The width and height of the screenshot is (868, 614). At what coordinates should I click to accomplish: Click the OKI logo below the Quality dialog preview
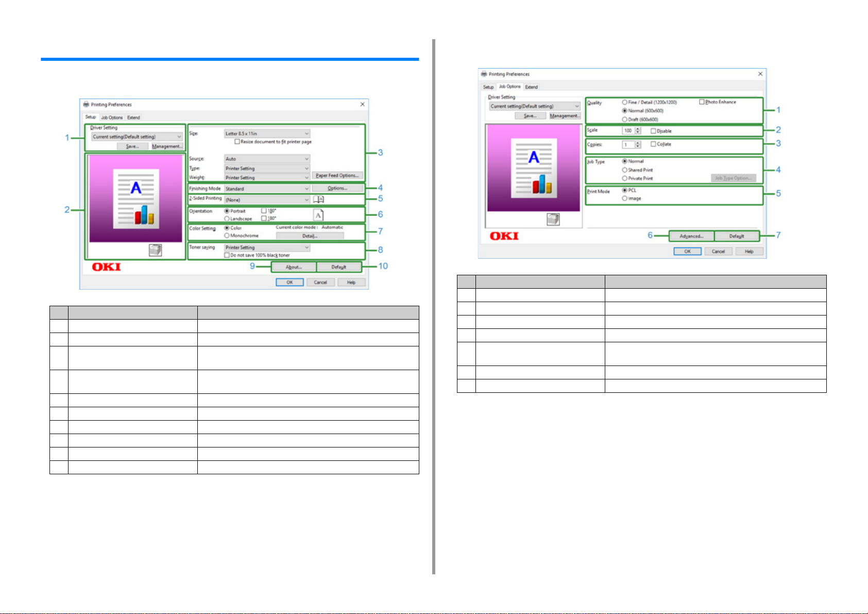(504, 236)
